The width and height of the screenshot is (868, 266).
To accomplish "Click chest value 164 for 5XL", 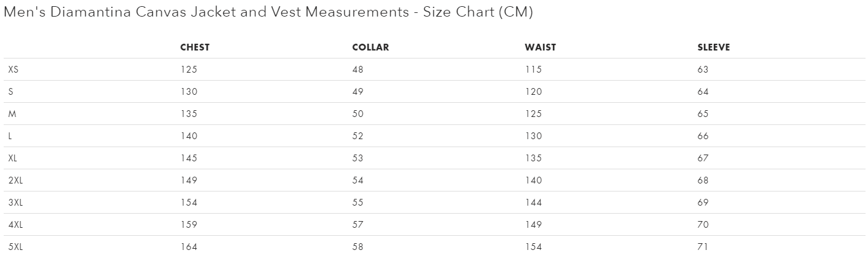I will point(189,247).
